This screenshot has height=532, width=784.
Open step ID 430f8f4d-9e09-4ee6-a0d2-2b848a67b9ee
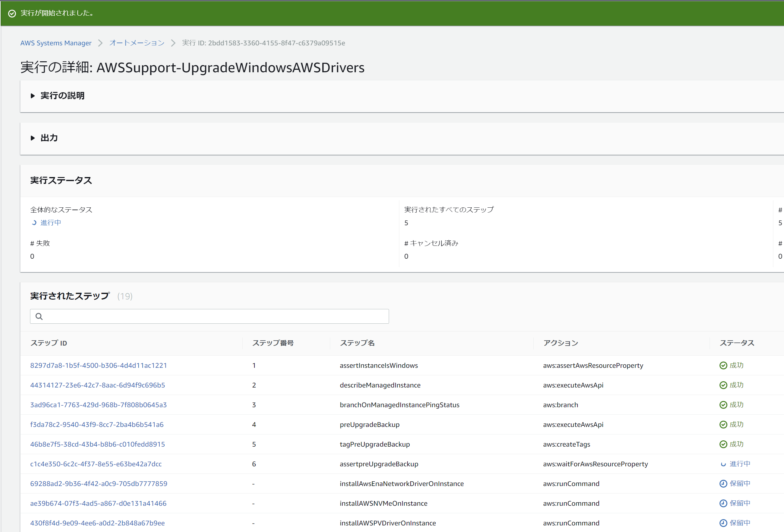tap(97, 523)
